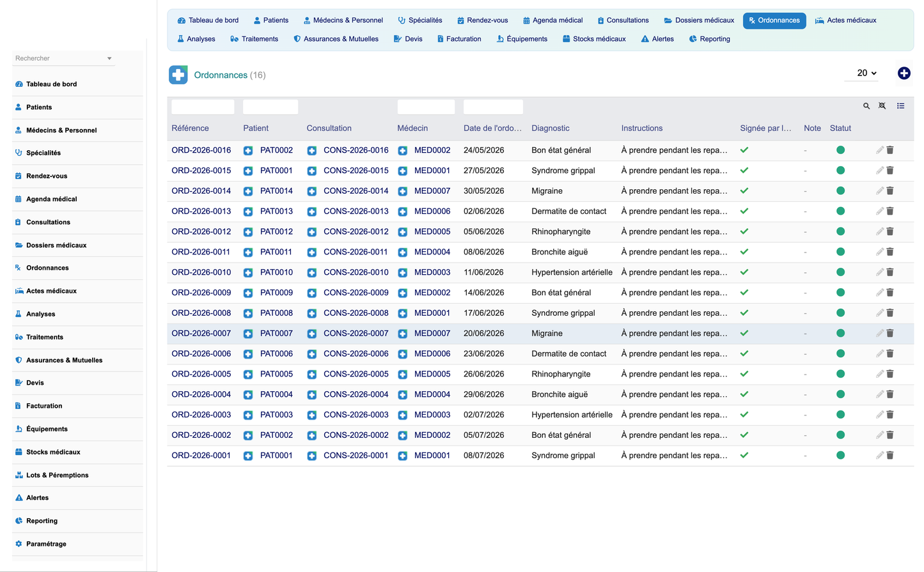Open the list view options icon
The width and height of the screenshot is (924, 572).
click(x=900, y=106)
